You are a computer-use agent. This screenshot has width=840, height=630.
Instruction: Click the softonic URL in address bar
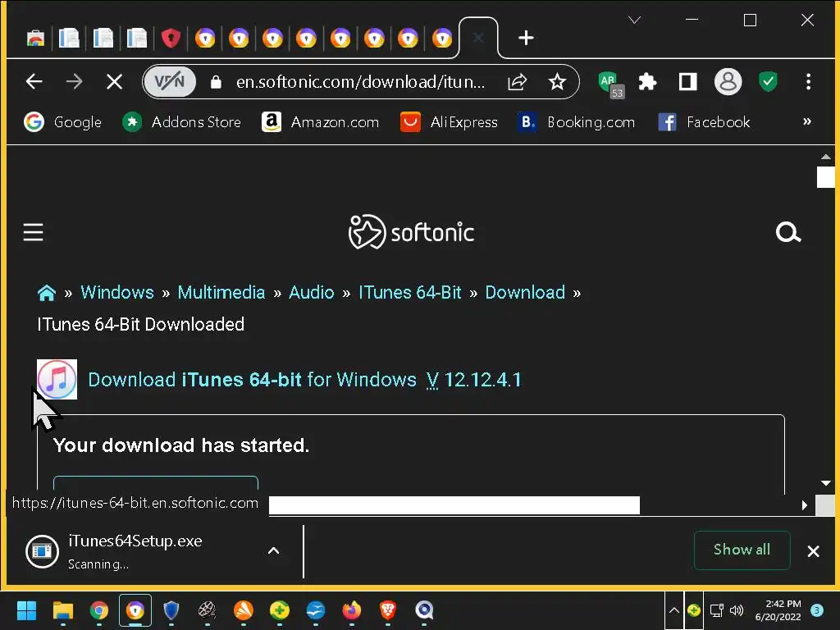tap(360, 82)
